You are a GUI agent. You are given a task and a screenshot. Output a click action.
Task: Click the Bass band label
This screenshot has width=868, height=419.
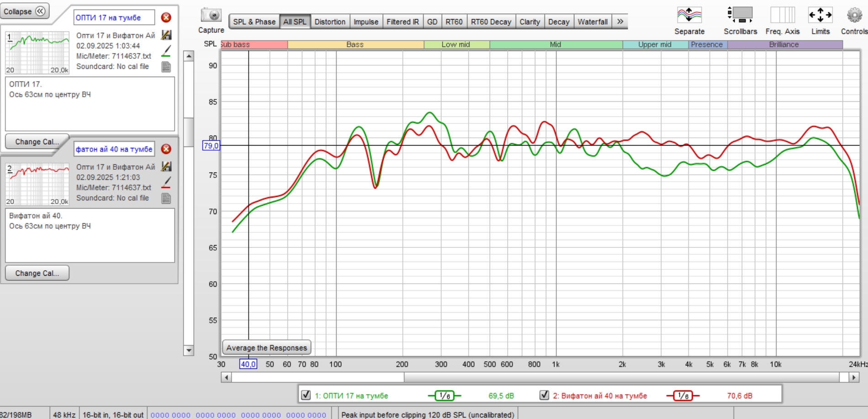click(355, 44)
